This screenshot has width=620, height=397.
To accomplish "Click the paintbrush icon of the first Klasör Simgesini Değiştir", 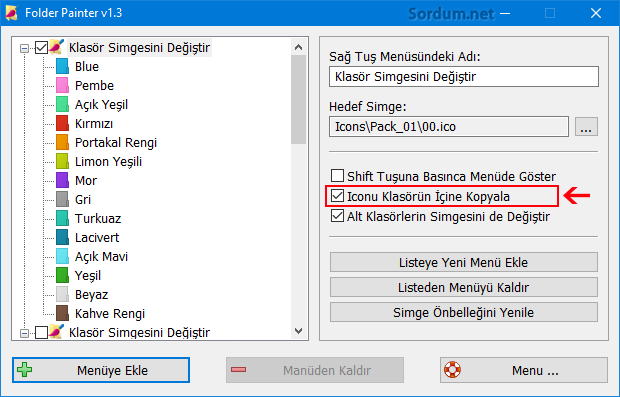I will [x=57, y=47].
